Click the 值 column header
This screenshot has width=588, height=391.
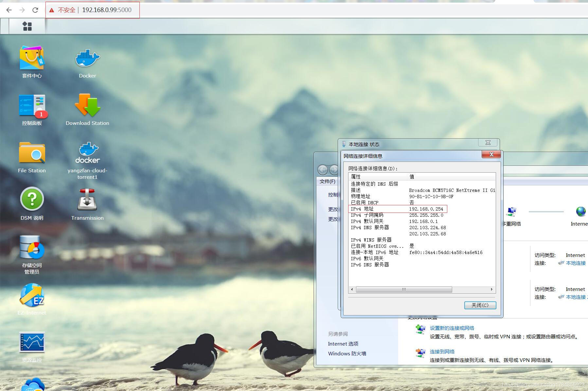click(451, 177)
